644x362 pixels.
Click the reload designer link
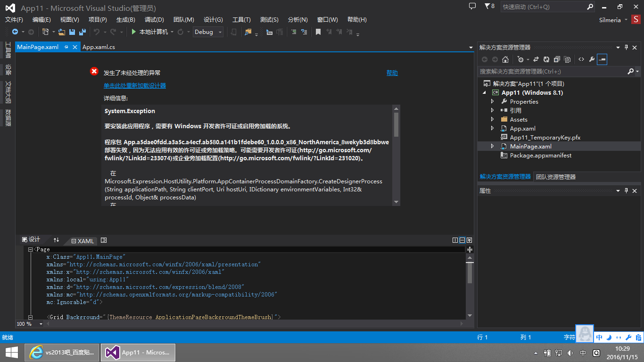(135, 85)
